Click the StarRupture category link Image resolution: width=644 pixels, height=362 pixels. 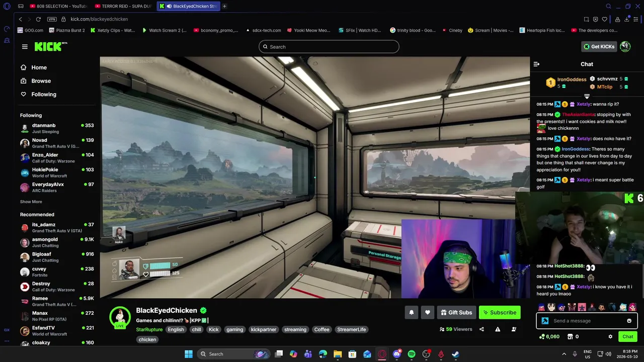coord(149,330)
